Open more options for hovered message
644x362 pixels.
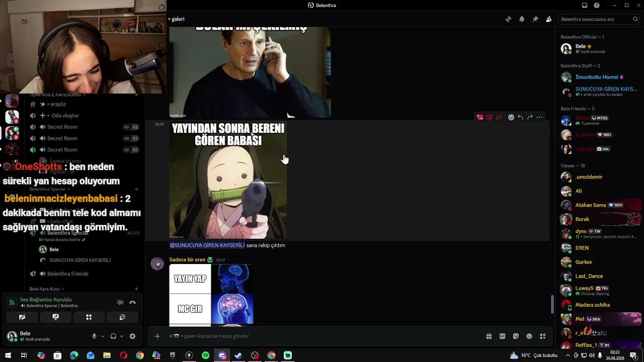coord(539,117)
